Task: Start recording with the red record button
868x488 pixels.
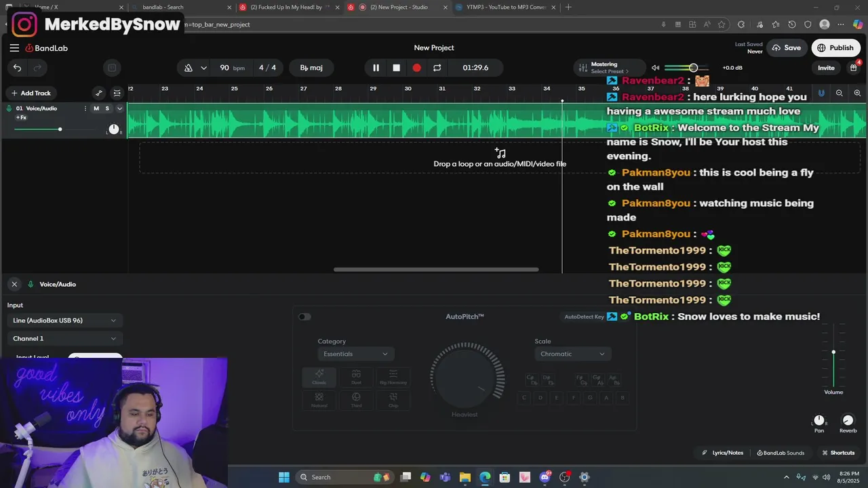Action: (416, 68)
